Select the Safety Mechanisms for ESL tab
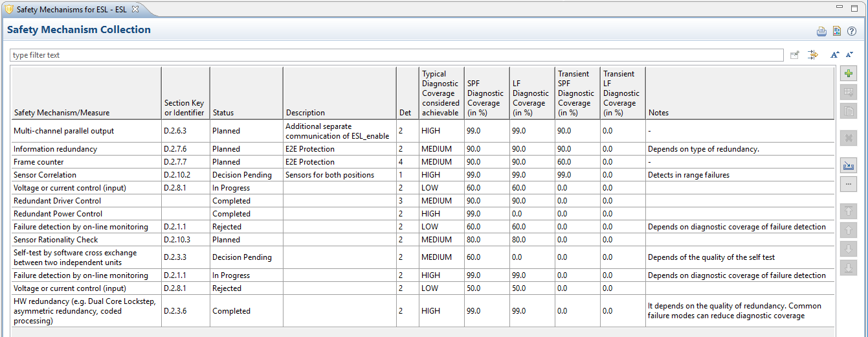This screenshot has height=337, width=868. (71, 10)
